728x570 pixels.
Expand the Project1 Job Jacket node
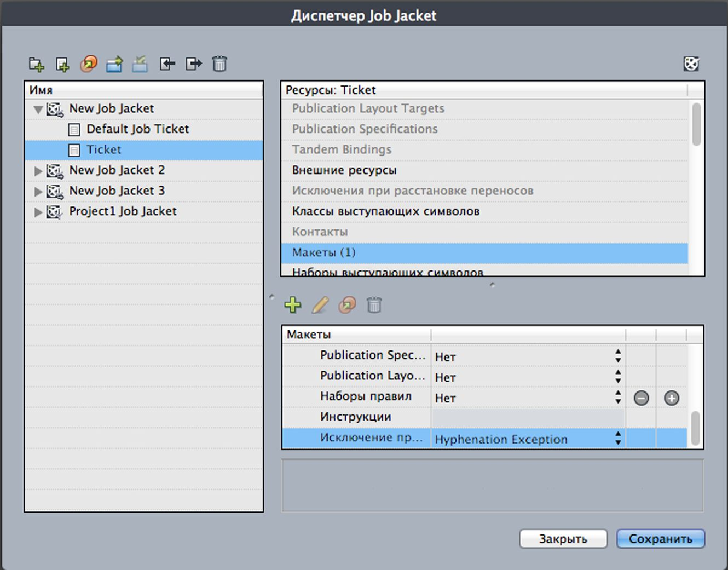coord(38,212)
